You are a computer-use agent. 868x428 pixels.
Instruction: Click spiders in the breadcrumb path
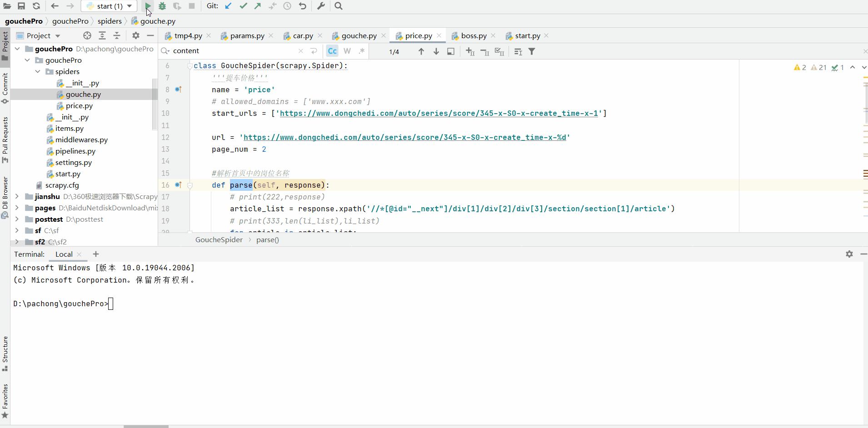(x=110, y=21)
